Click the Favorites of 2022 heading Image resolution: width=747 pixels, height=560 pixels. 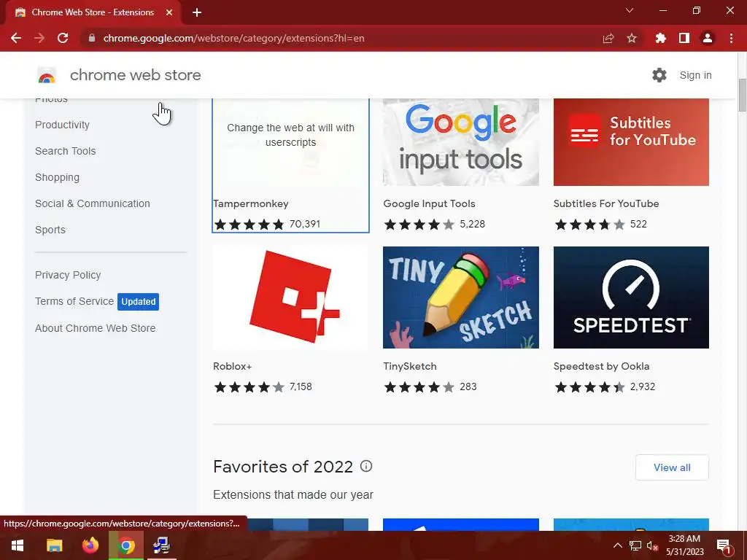283,467
